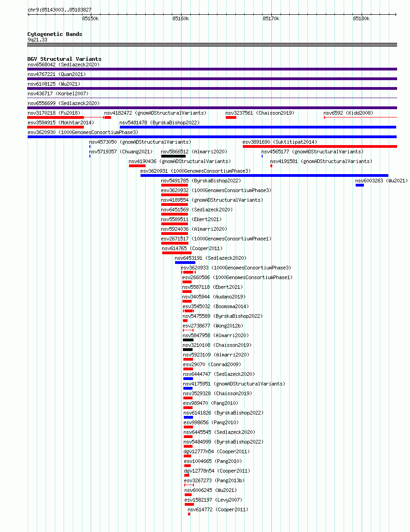Click esv3584915 (Mokhtar2014) label
The image size is (410, 532).
tap(61, 123)
